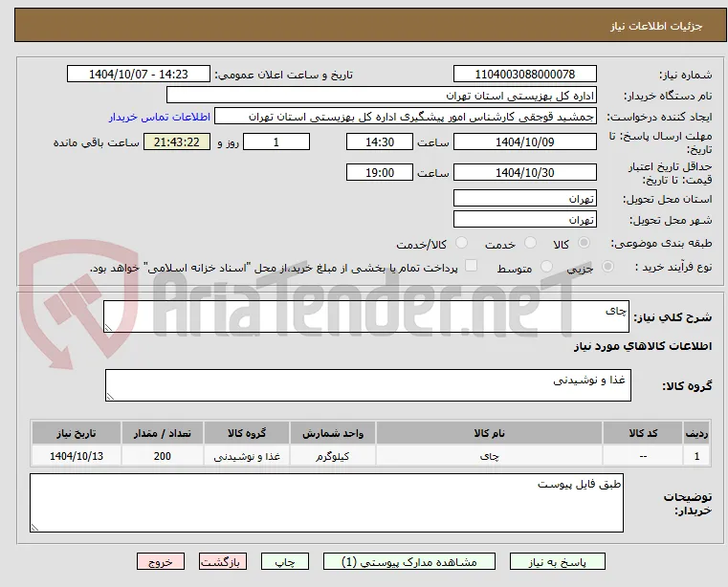Viewport: 728px width, 587px height.
Task: Click the deadline time field 14:30
Action: pos(380,141)
